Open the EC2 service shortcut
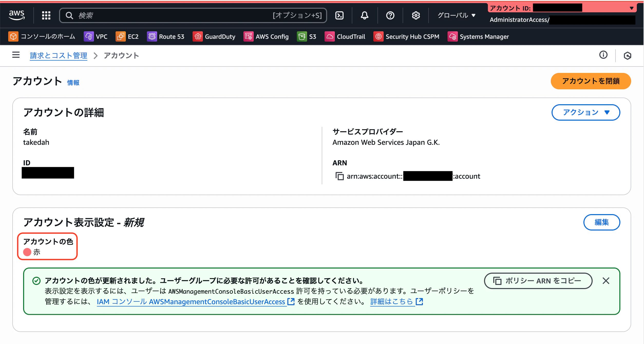Image resolution: width=644 pixels, height=344 pixels. coord(127,36)
